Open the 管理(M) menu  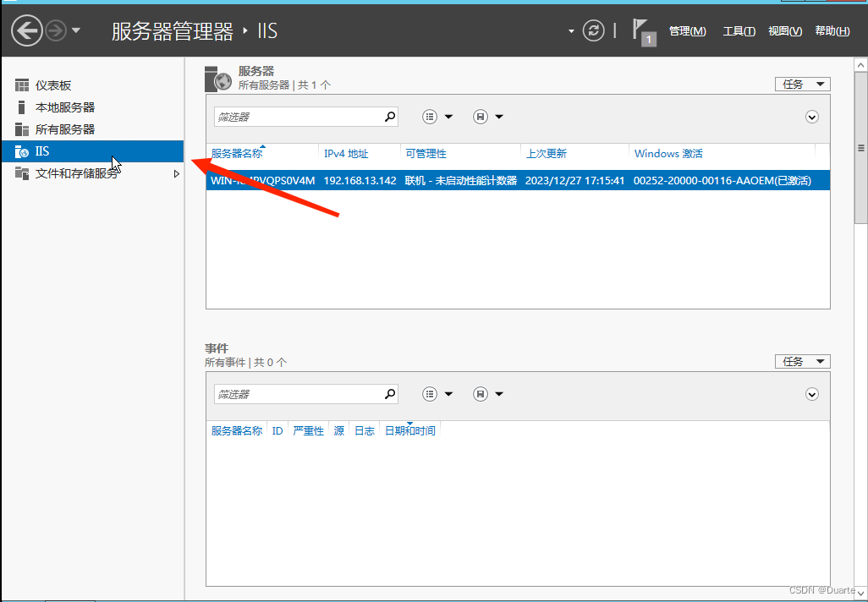pos(688,31)
